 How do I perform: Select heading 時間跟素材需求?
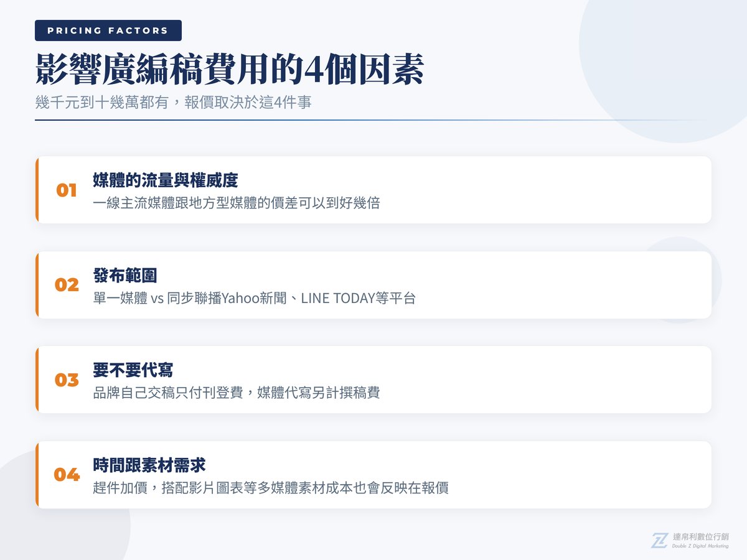coord(149,465)
